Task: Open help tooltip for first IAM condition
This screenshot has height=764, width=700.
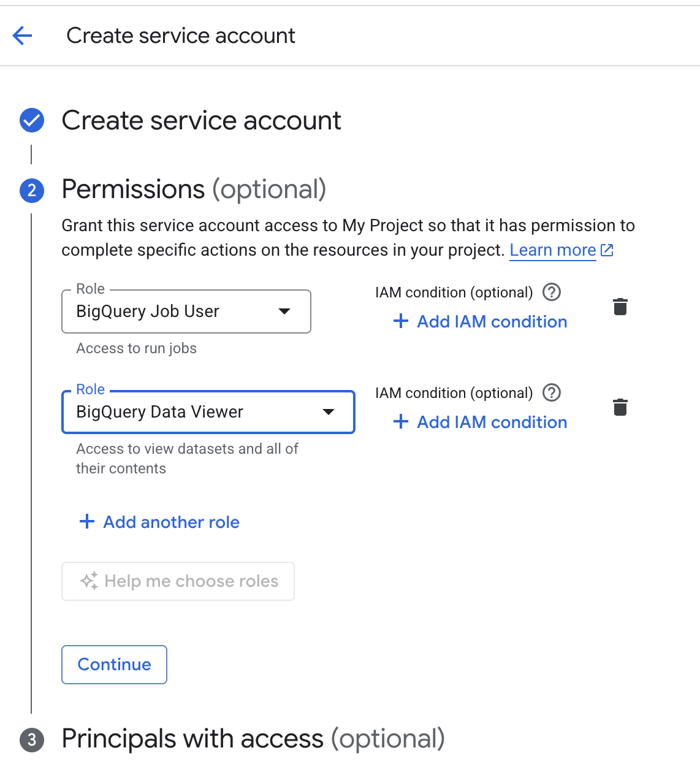Action: pyautogui.click(x=551, y=292)
